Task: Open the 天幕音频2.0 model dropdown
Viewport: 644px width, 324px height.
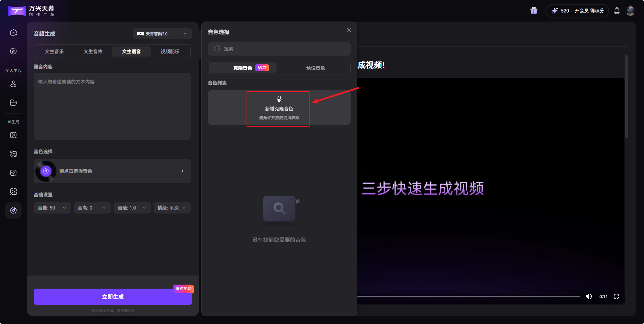Action: (162, 34)
